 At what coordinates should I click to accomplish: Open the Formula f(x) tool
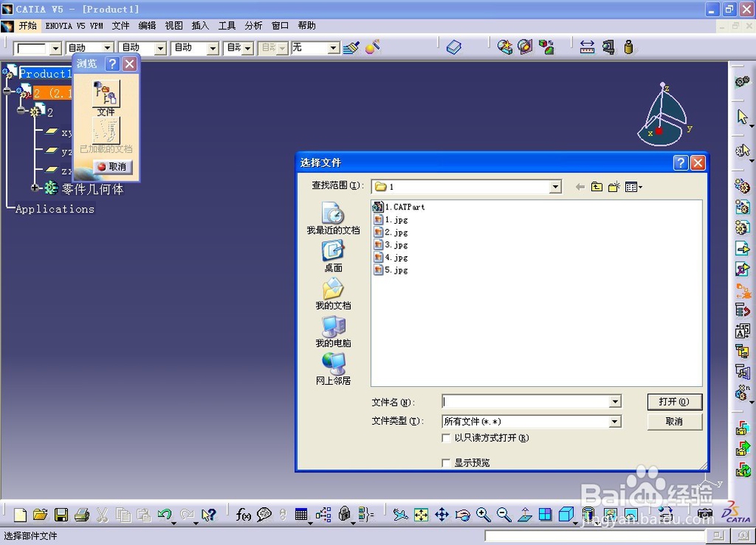coord(243,515)
